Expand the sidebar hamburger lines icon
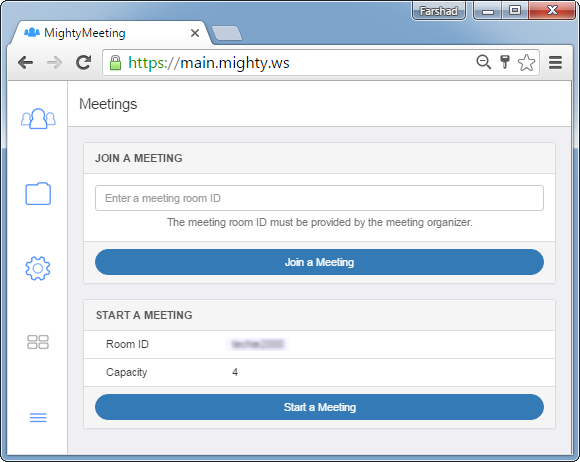 (x=38, y=418)
